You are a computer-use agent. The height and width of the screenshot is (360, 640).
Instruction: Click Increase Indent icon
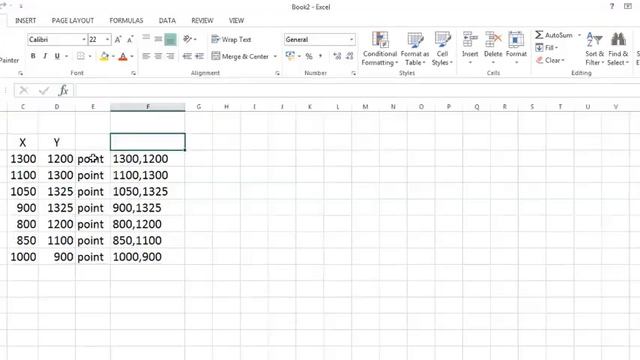coord(200,56)
